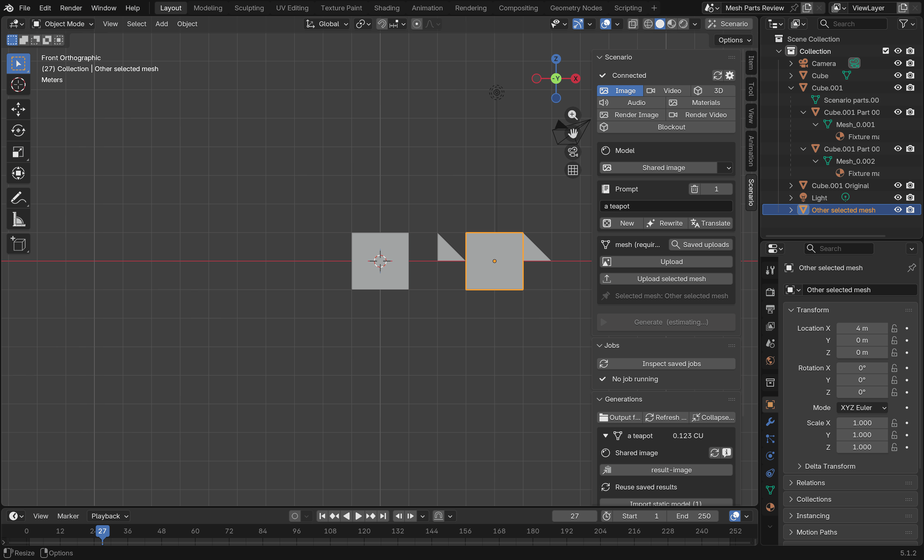Click the pan view hand icon

(573, 133)
